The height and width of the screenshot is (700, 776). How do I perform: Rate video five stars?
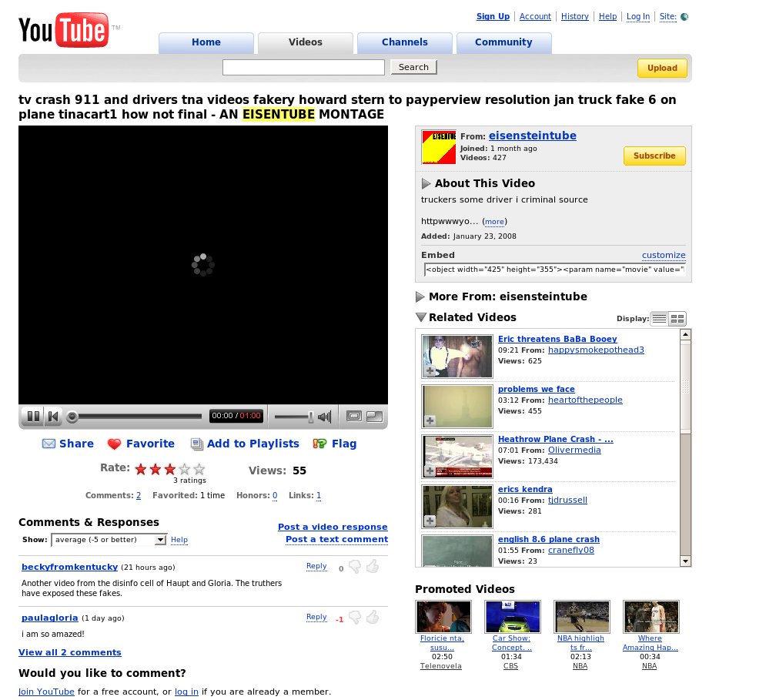pyautogui.click(x=199, y=469)
